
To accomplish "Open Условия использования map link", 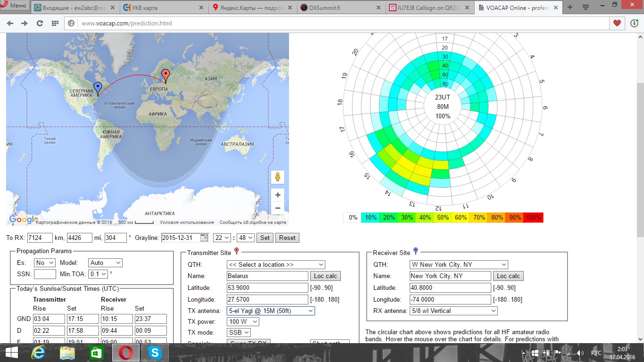I will [187, 222].
